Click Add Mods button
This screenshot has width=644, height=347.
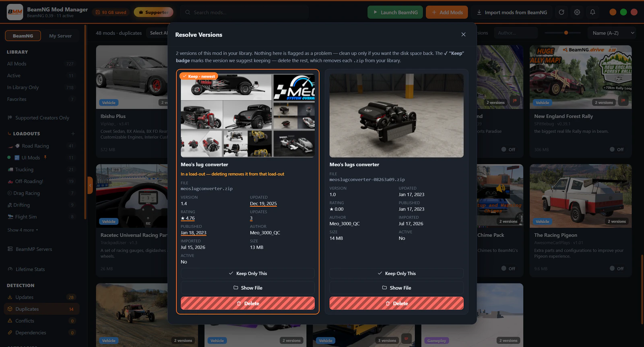click(x=447, y=12)
